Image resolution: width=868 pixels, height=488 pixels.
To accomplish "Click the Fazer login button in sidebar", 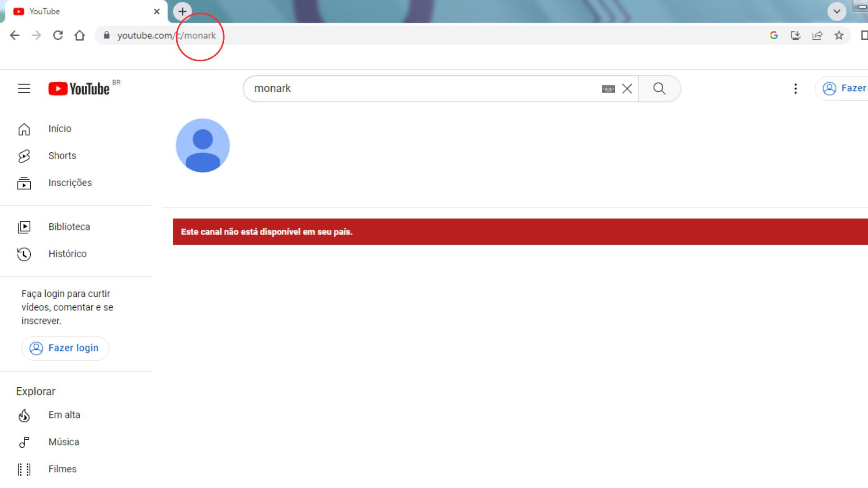I will point(65,348).
